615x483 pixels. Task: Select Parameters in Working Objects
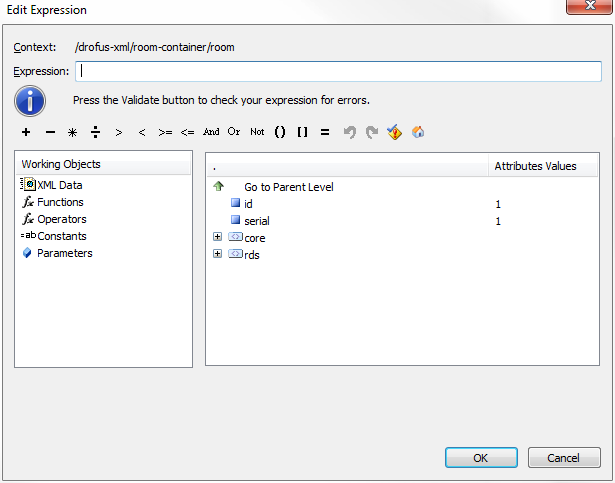[x=64, y=253]
